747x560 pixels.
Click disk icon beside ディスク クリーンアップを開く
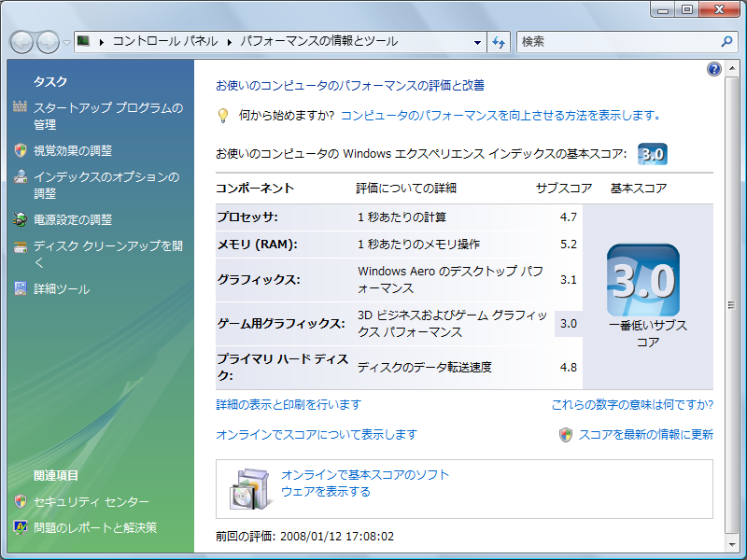coord(20,246)
